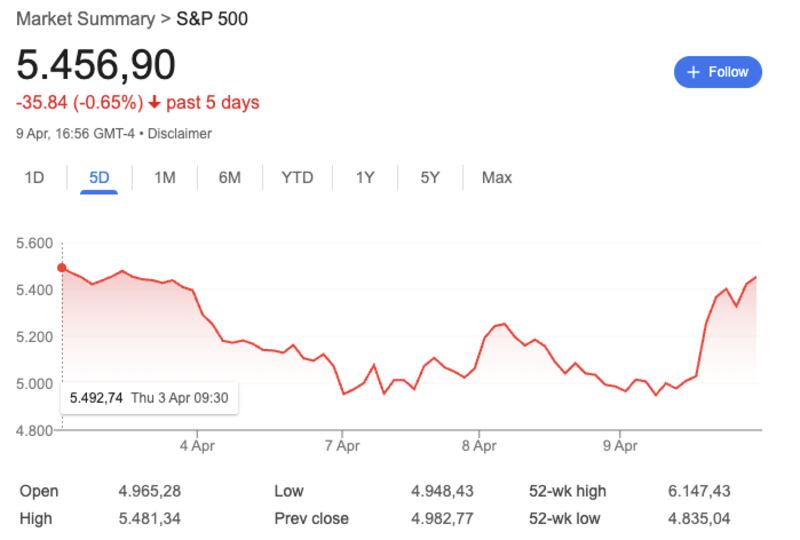Click the red down arrow icon
This screenshot has height=540, width=800.
[155, 102]
